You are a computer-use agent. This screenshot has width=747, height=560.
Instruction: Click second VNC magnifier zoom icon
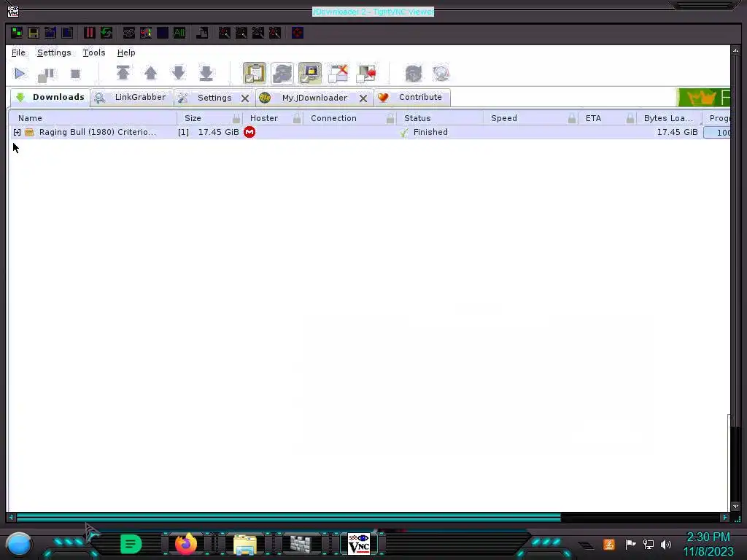point(241,32)
